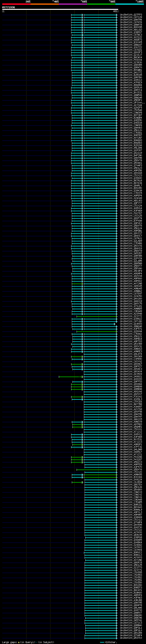Select hit UniRef100_C6TJQ0

pyautogui.click(x=131, y=321)
